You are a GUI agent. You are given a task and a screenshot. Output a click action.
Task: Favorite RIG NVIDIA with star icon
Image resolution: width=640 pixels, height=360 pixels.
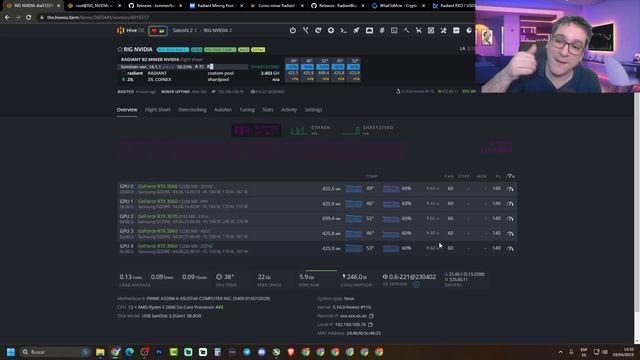point(120,49)
